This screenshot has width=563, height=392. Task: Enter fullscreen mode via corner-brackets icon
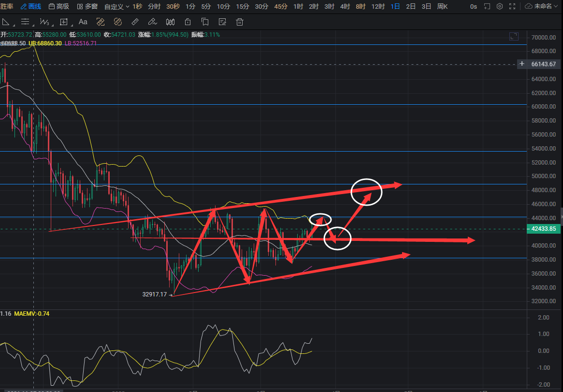coord(512,7)
